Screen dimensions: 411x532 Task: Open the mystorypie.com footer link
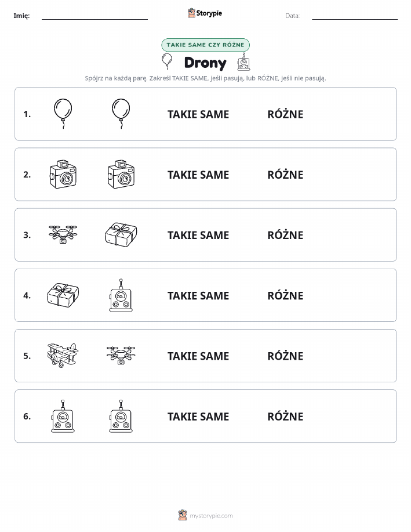pos(205,515)
